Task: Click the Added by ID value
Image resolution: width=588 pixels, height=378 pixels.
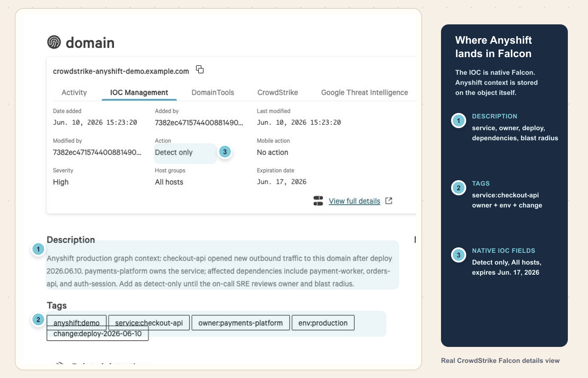Action: click(199, 123)
